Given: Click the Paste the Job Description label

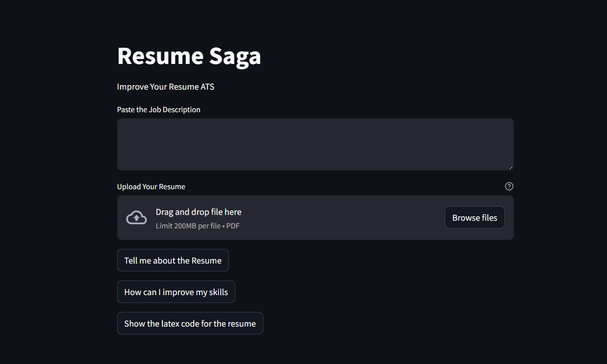Looking at the screenshot, I should [x=159, y=109].
